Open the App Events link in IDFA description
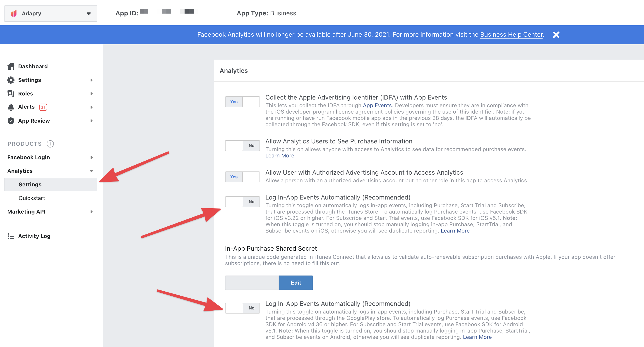Viewport: 644px width, 347px height. point(377,105)
